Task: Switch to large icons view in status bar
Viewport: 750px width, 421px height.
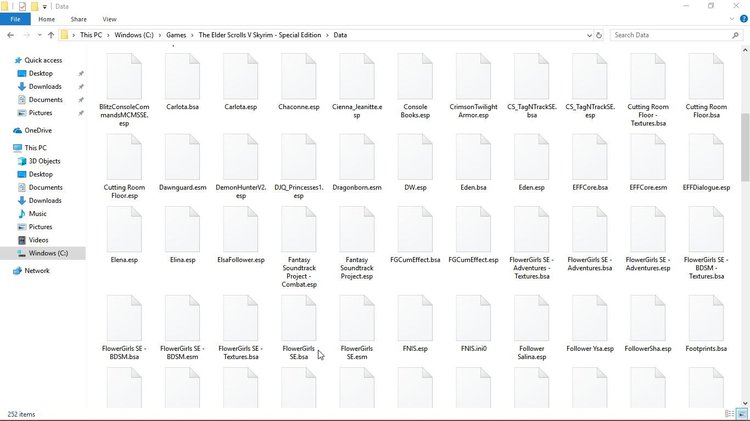Action: [741, 414]
